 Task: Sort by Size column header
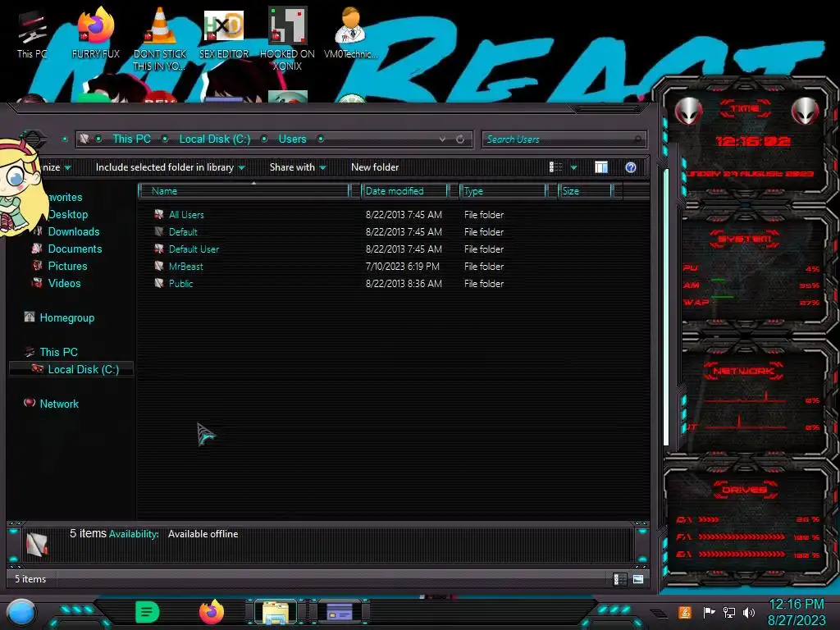(x=585, y=191)
